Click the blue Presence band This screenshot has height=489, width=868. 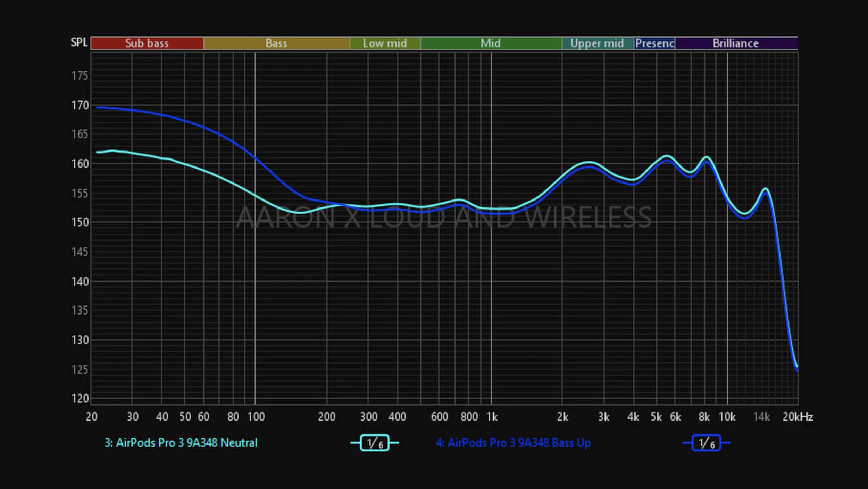[x=654, y=43]
